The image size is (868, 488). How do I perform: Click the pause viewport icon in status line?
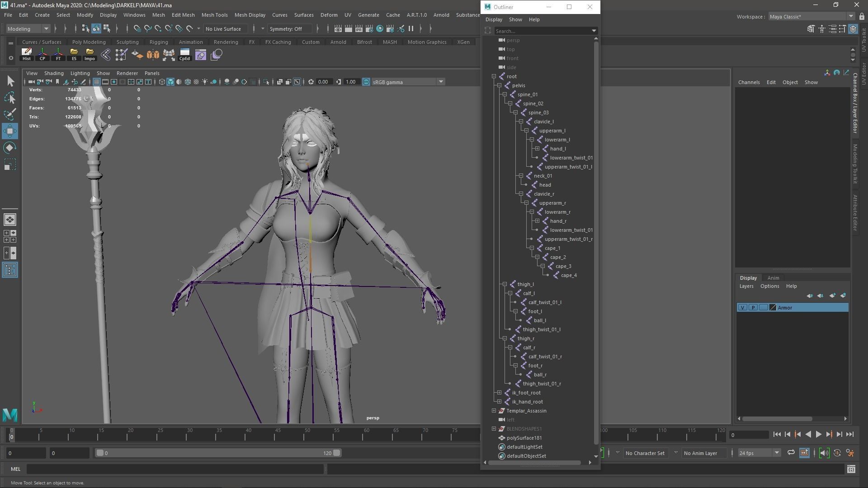coord(411,28)
